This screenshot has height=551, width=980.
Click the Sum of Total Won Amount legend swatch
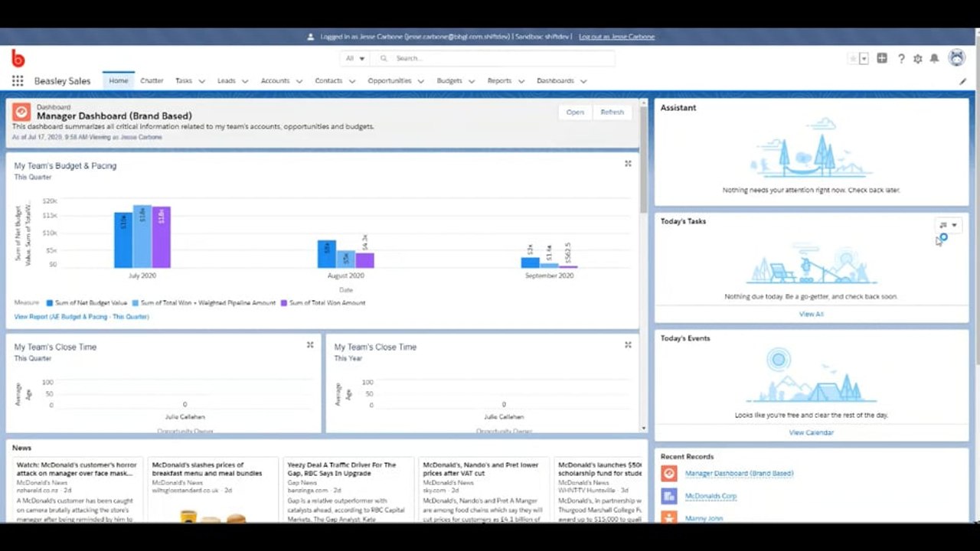(284, 303)
